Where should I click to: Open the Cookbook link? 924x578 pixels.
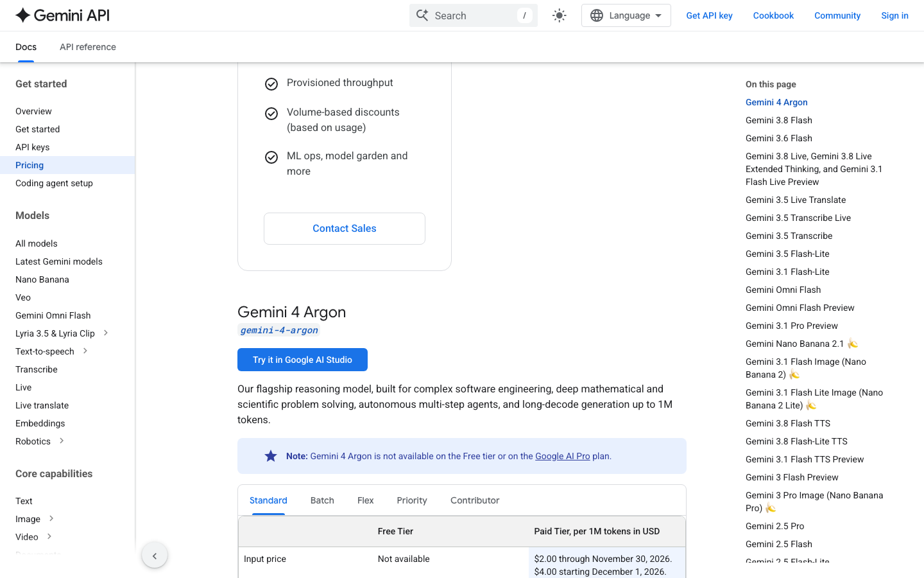coord(773,15)
